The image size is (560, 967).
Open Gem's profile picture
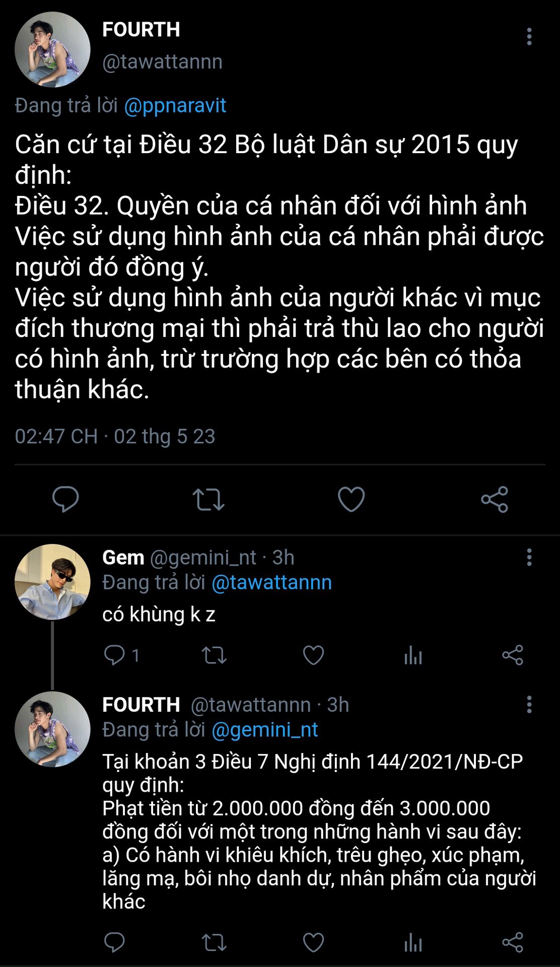(52, 582)
